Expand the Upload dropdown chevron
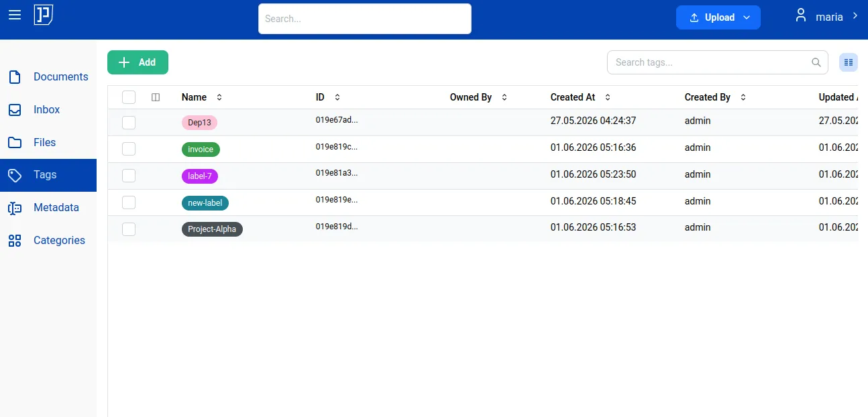This screenshot has height=417, width=868. pyautogui.click(x=747, y=17)
